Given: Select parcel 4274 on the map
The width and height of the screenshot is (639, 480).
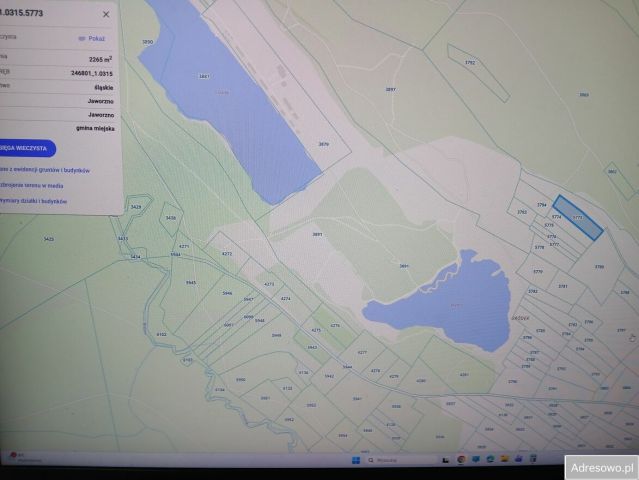Looking at the screenshot, I should (286, 299).
